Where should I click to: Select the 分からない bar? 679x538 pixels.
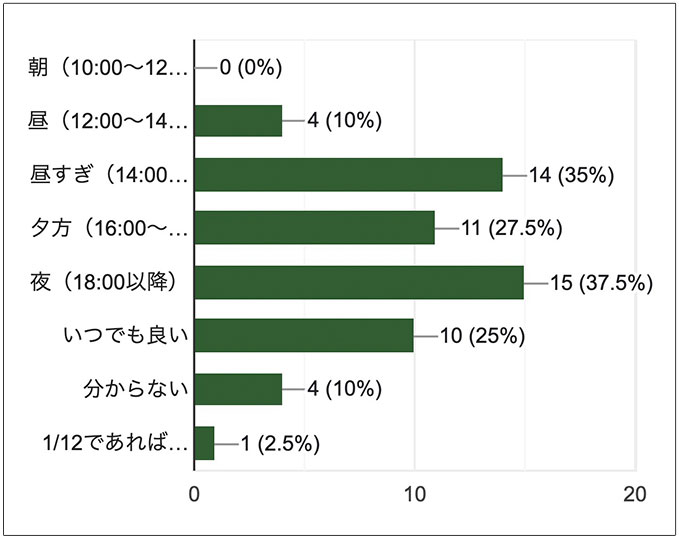coord(238,389)
